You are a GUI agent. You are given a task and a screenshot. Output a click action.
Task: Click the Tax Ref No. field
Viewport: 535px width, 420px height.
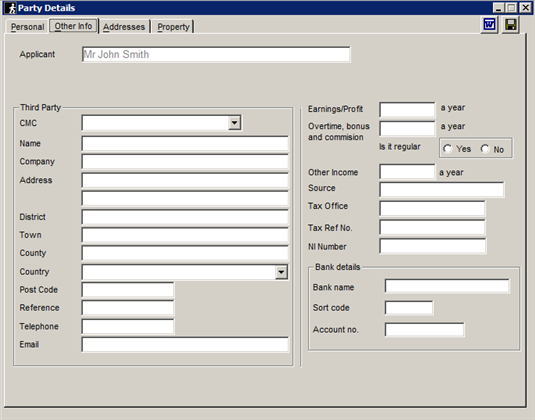click(432, 227)
